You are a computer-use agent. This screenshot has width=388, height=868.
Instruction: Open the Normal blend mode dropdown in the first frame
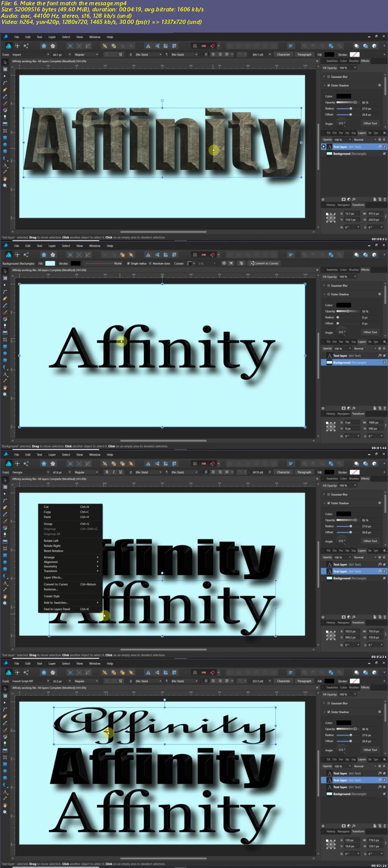point(365,139)
